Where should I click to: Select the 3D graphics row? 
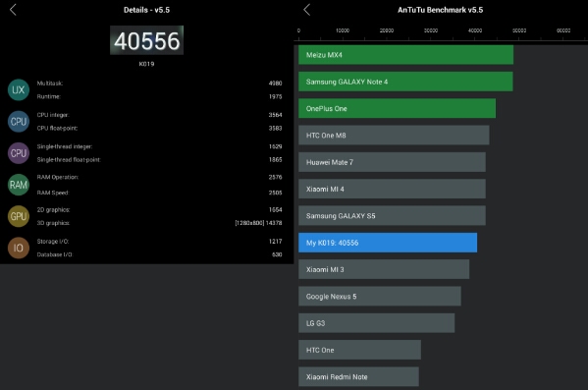tap(159, 223)
